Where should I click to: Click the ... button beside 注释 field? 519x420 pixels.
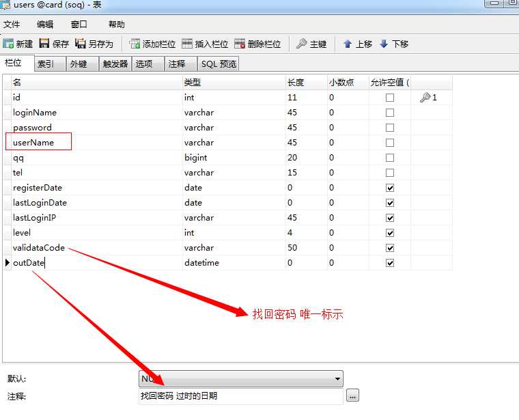pos(352,395)
